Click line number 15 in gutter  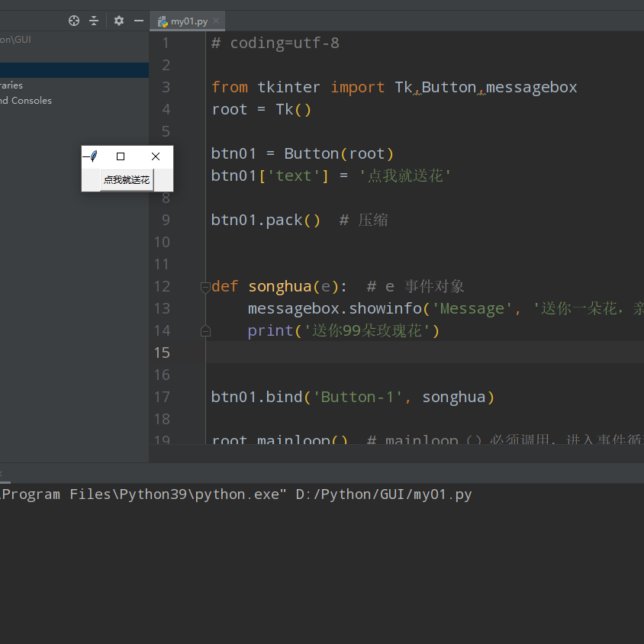tap(162, 353)
